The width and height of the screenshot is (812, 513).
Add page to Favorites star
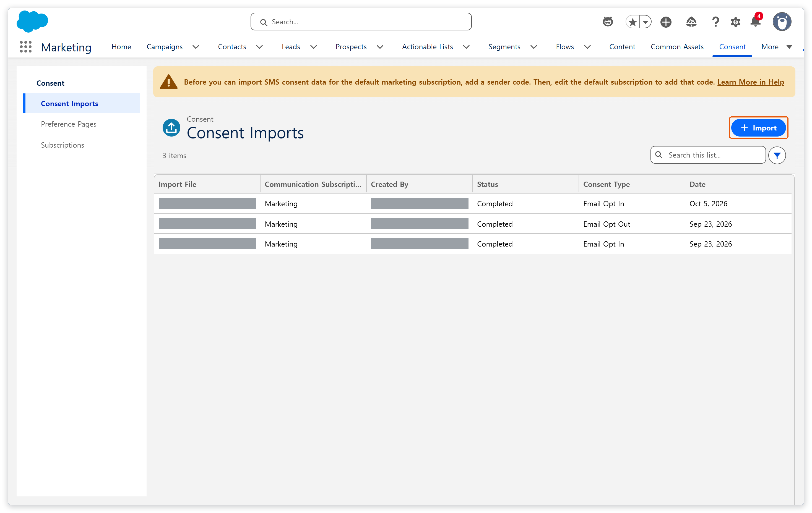(x=633, y=22)
